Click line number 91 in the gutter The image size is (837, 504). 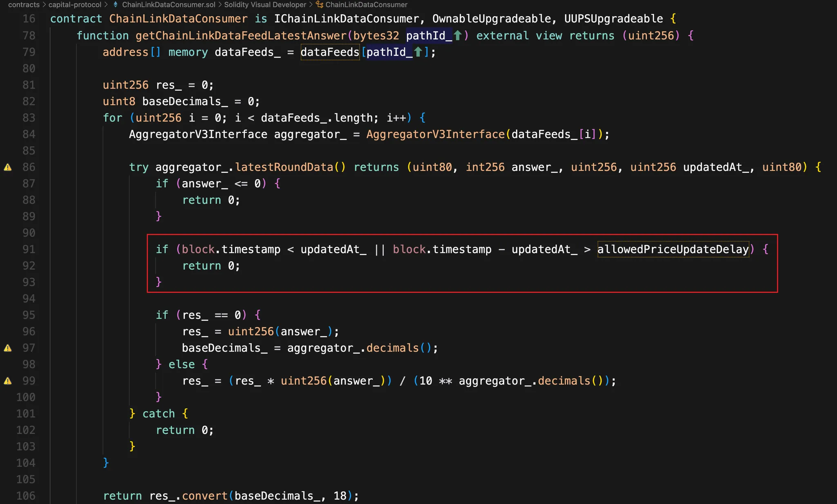tap(29, 249)
